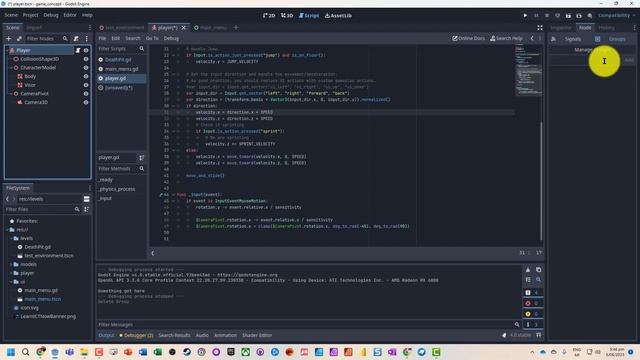The width and height of the screenshot is (640, 360).
Task: Open the Project menu
Action: 30,15
